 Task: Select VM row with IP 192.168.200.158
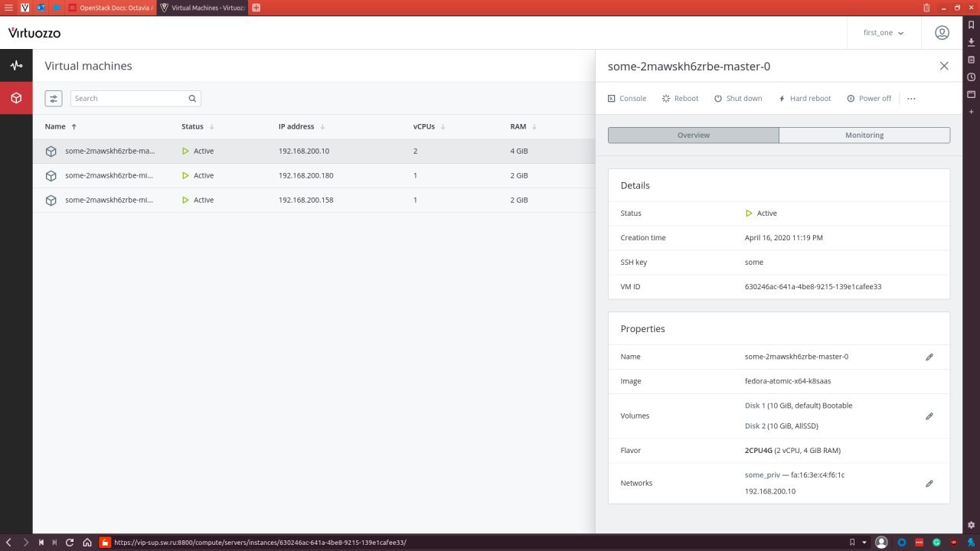tap(314, 200)
